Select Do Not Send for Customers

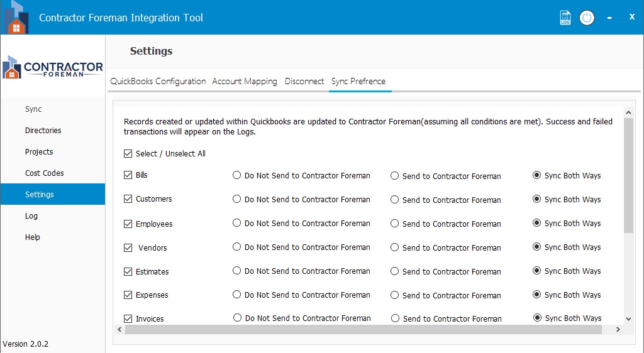pos(236,199)
